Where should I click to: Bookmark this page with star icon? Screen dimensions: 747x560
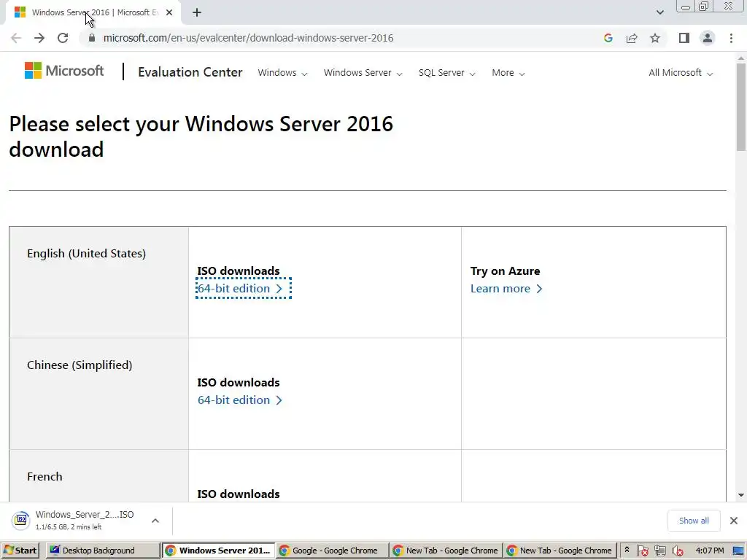[655, 38]
